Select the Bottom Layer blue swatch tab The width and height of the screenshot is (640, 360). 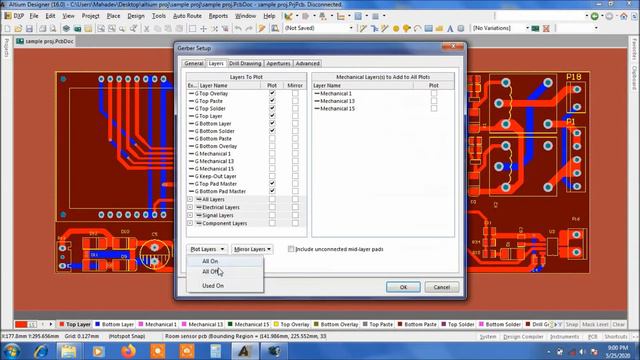(114, 324)
